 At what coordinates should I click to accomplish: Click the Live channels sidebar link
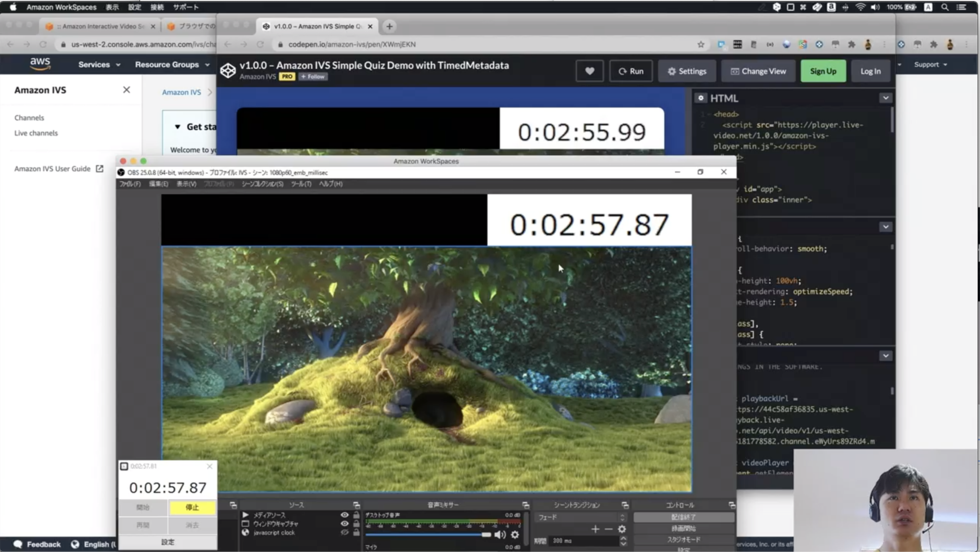pyautogui.click(x=36, y=133)
